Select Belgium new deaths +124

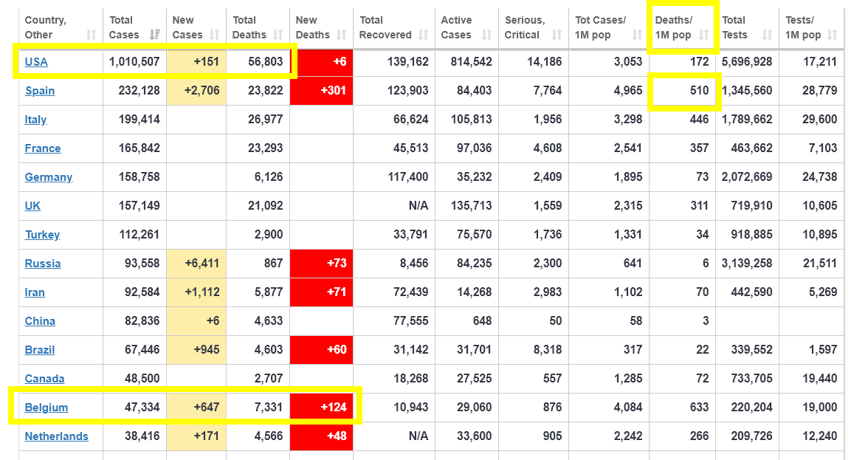334,407
